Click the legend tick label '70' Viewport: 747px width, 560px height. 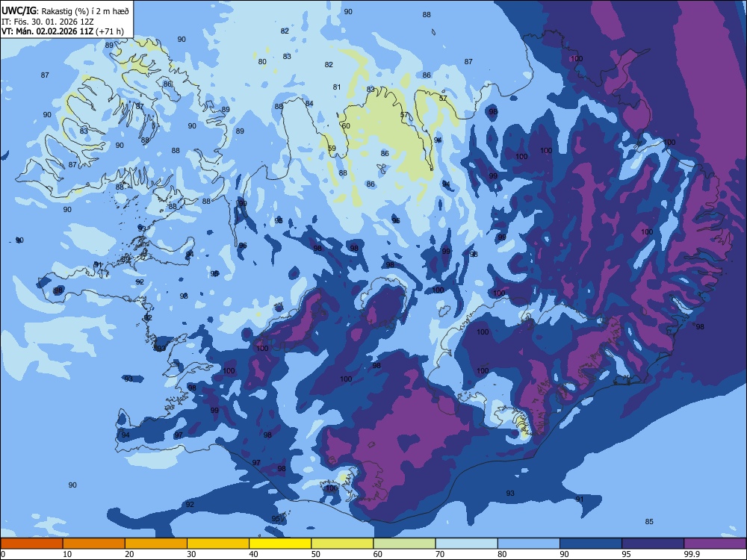coord(440,554)
